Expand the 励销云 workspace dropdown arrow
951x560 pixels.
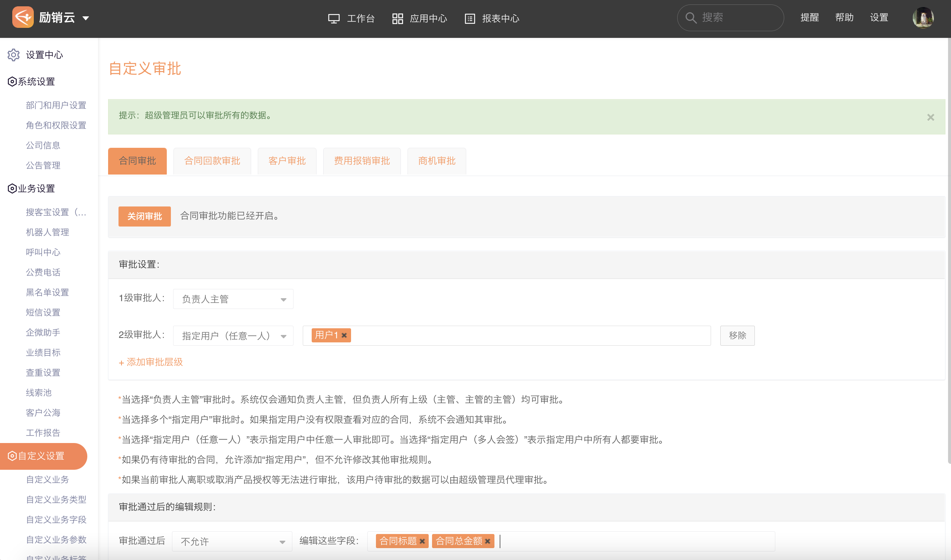pyautogui.click(x=86, y=18)
